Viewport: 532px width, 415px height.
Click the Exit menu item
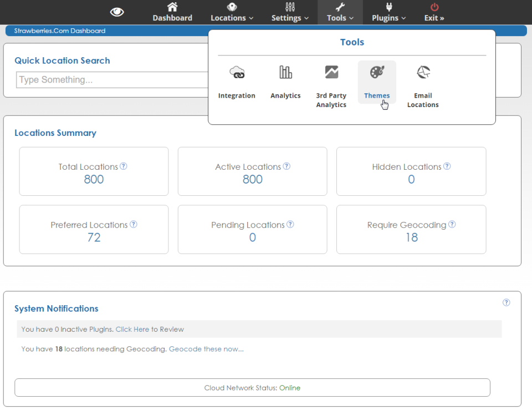pos(434,18)
